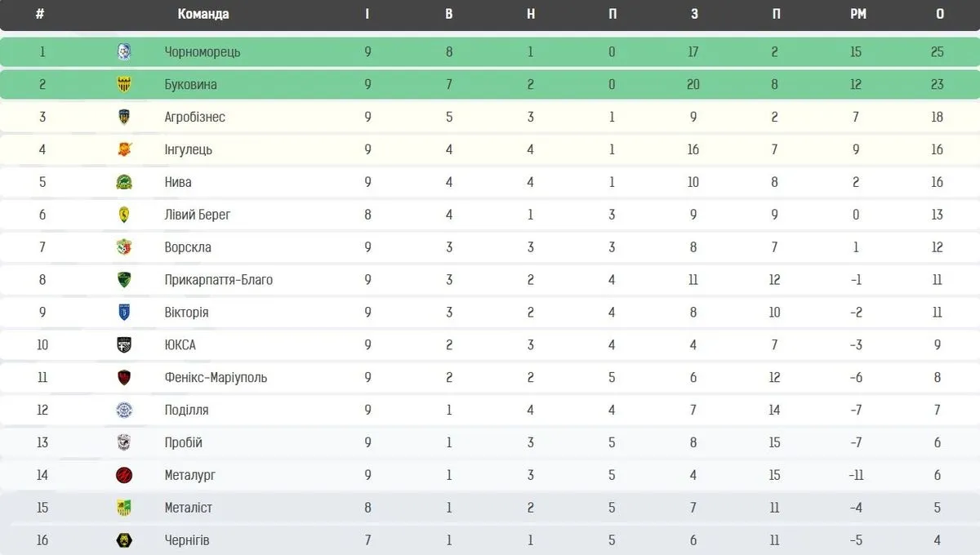Open the Нива team emblem
The height and width of the screenshot is (555, 980).
[124, 182]
